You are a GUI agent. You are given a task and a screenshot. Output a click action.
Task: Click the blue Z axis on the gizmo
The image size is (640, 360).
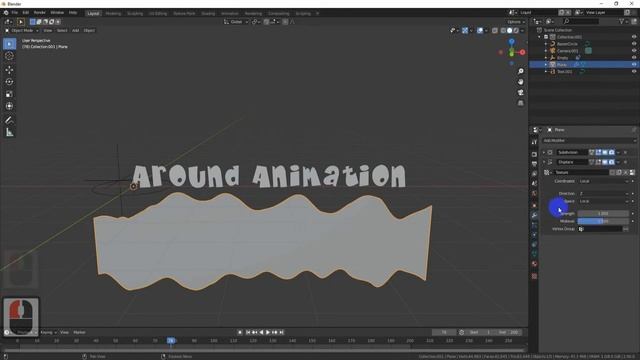click(512, 41)
